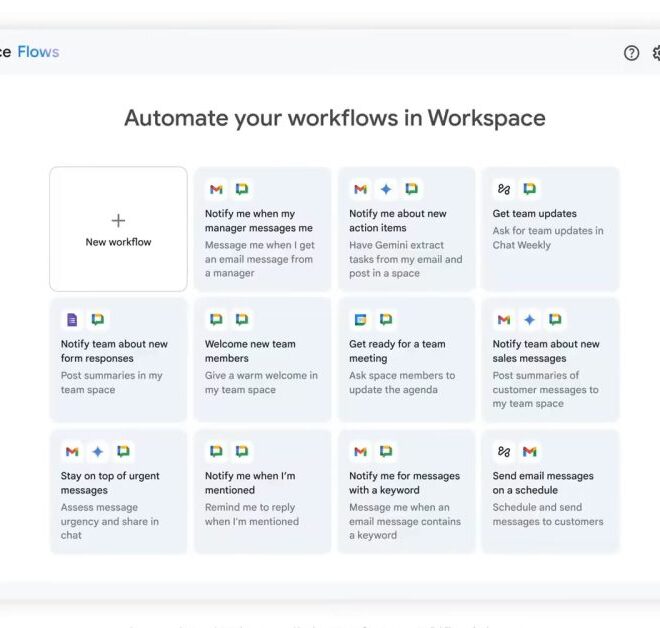Click Gemini sparkle icon on urgent messages card
This screenshot has height=628, width=660.
coord(98,452)
